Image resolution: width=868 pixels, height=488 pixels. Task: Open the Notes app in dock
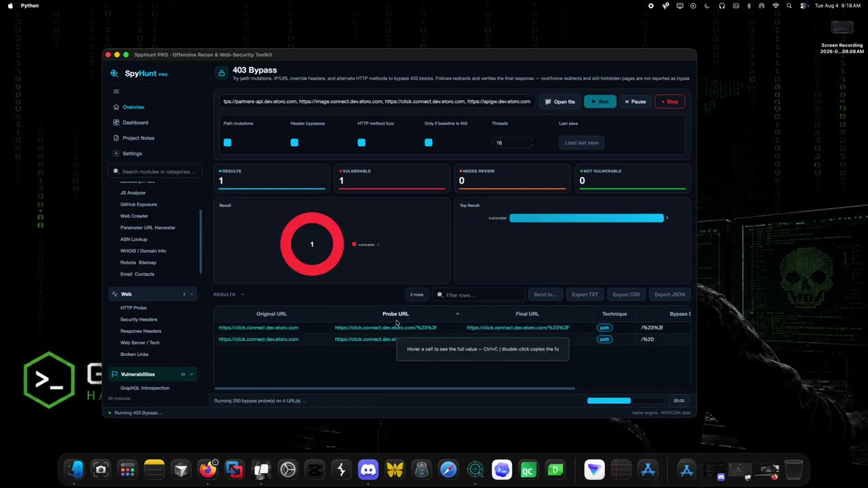(x=155, y=470)
